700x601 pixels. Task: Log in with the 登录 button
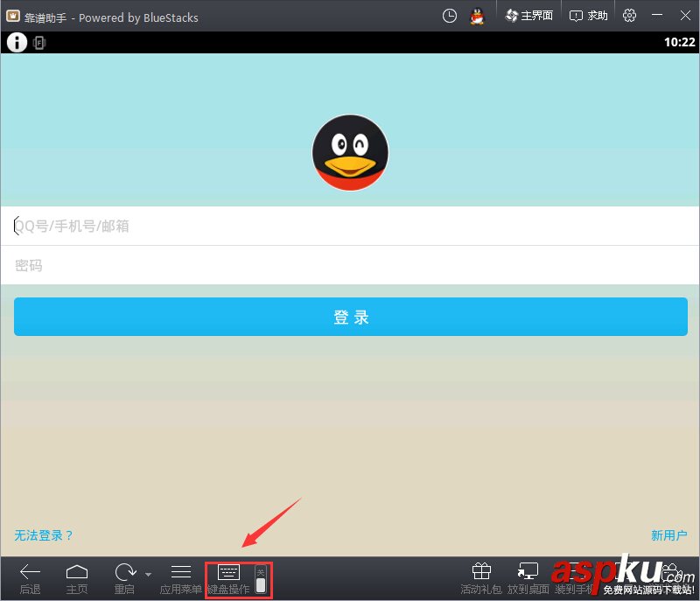351,317
